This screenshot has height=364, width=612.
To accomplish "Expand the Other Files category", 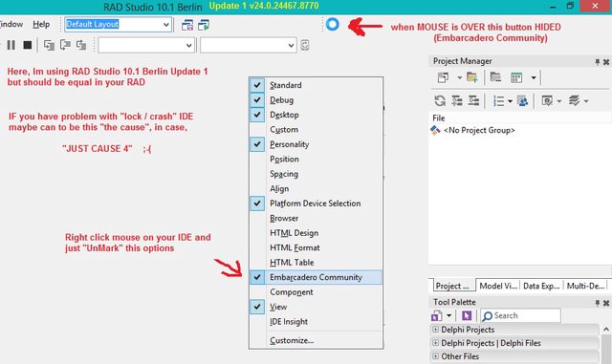I will [x=435, y=356].
